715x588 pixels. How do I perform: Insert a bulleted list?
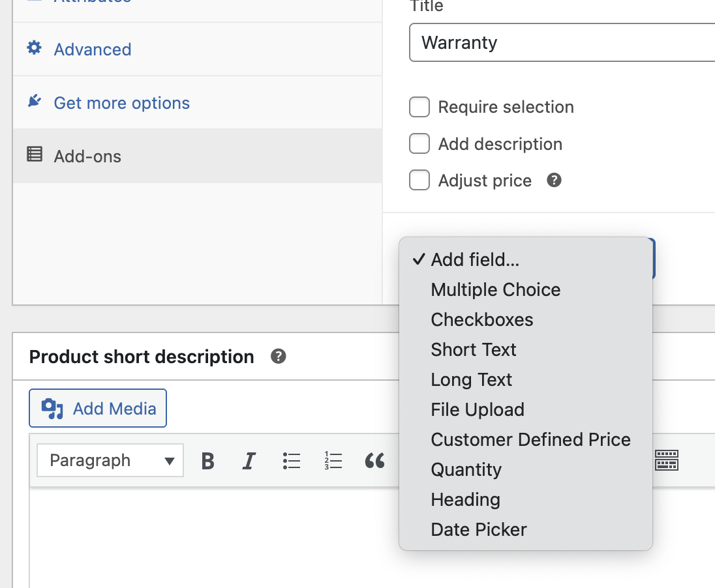(x=292, y=461)
